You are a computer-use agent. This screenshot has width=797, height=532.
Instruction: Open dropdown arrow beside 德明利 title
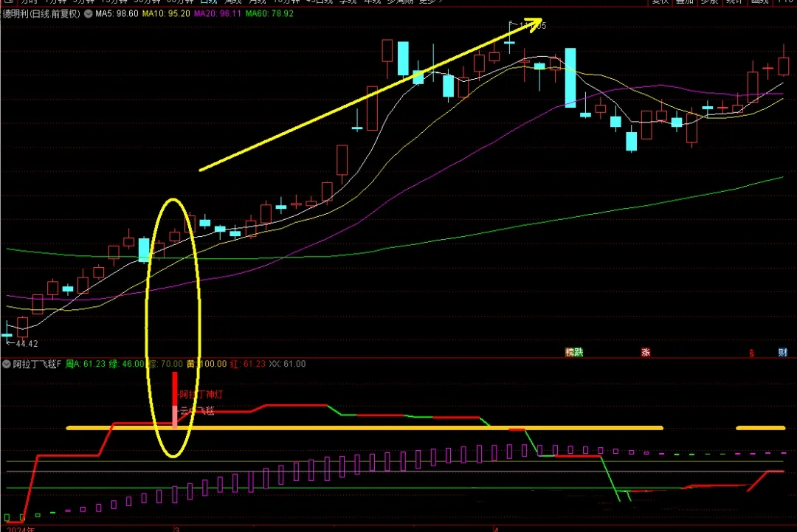click(89, 13)
